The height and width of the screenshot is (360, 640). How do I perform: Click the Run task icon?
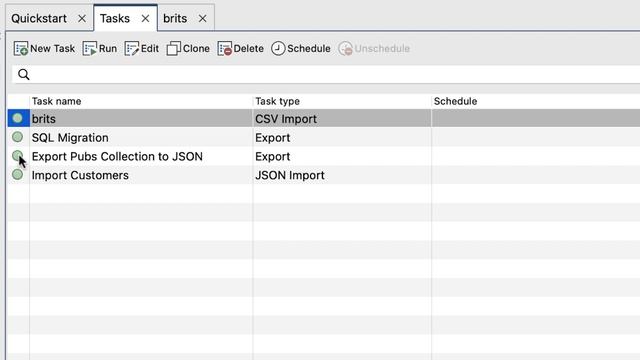90,49
